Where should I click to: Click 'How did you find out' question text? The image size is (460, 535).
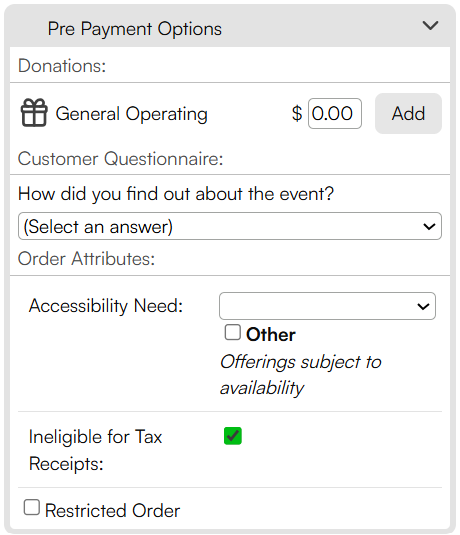176,194
